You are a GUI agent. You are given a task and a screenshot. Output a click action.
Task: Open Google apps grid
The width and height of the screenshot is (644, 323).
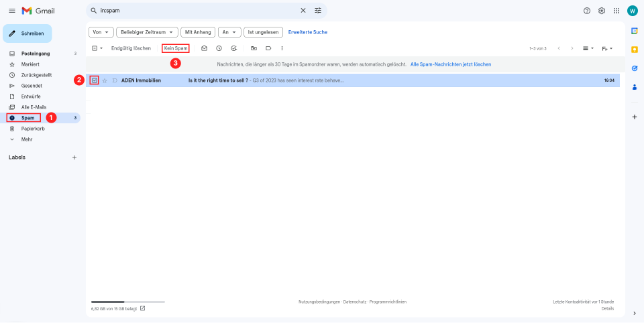coord(616,11)
